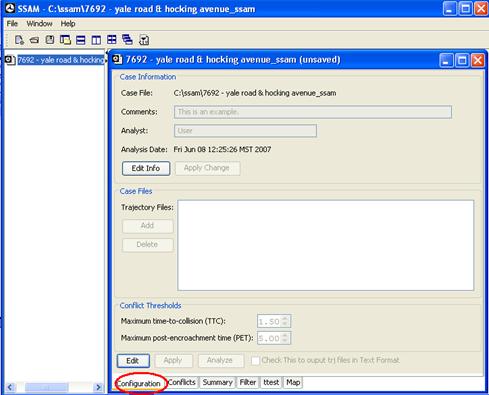
Task: Click the last toolbar icon after cascade
Action: [144, 40]
